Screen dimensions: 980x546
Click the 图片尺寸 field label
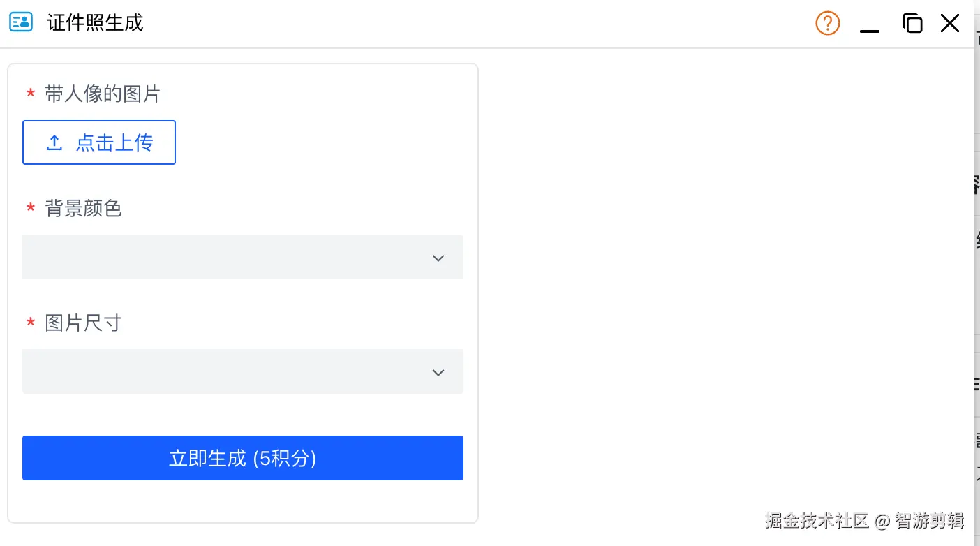coord(83,323)
